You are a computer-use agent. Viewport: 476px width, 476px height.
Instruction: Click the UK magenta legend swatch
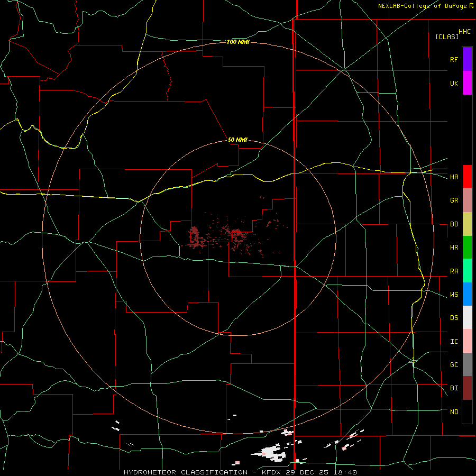click(467, 83)
